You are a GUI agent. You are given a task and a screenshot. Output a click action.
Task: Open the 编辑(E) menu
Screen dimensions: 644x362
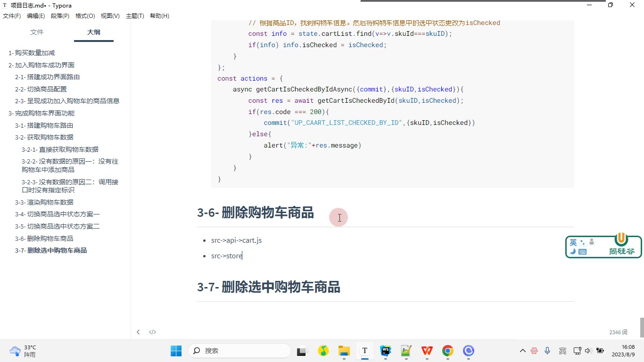tap(36, 16)
